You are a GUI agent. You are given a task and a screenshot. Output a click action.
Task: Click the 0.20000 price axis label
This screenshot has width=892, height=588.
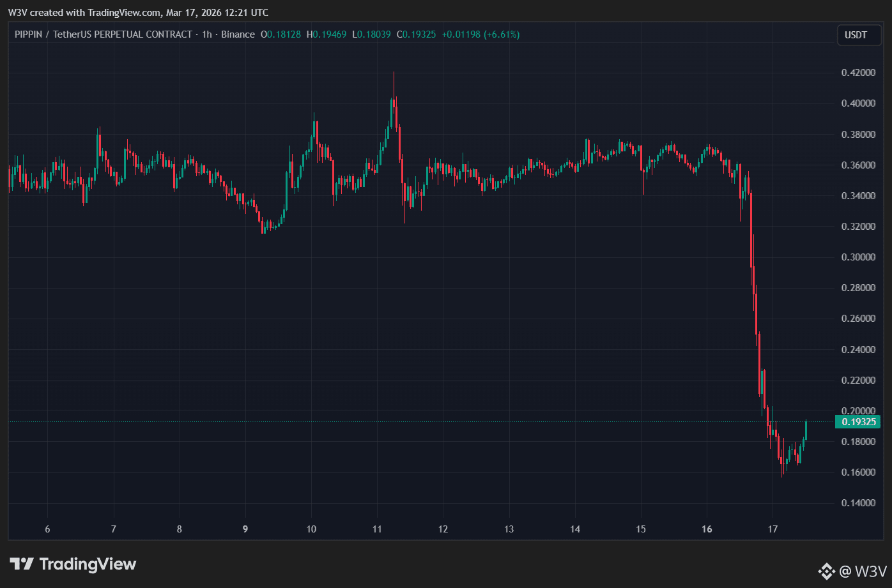857,411
